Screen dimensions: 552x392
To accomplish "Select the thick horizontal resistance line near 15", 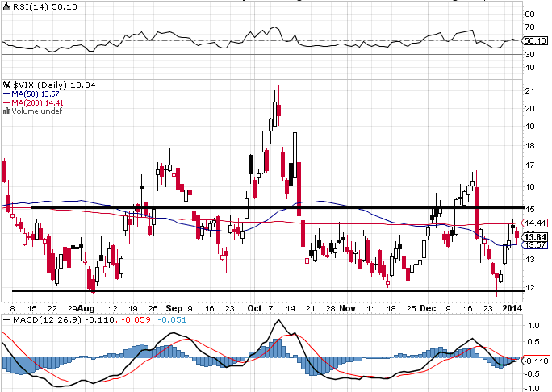I will tap(242, 207).
